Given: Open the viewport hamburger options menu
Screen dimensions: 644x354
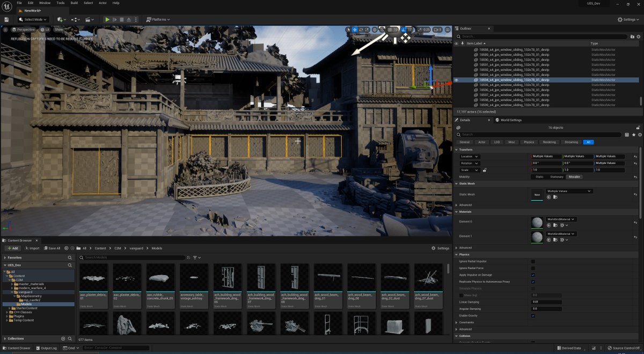Looking at the screenshot, I should point(6,29).
